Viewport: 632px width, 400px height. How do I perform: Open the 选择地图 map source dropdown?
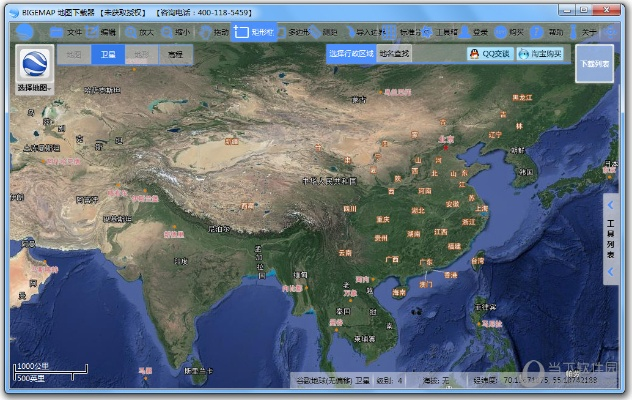coord(35,69)
